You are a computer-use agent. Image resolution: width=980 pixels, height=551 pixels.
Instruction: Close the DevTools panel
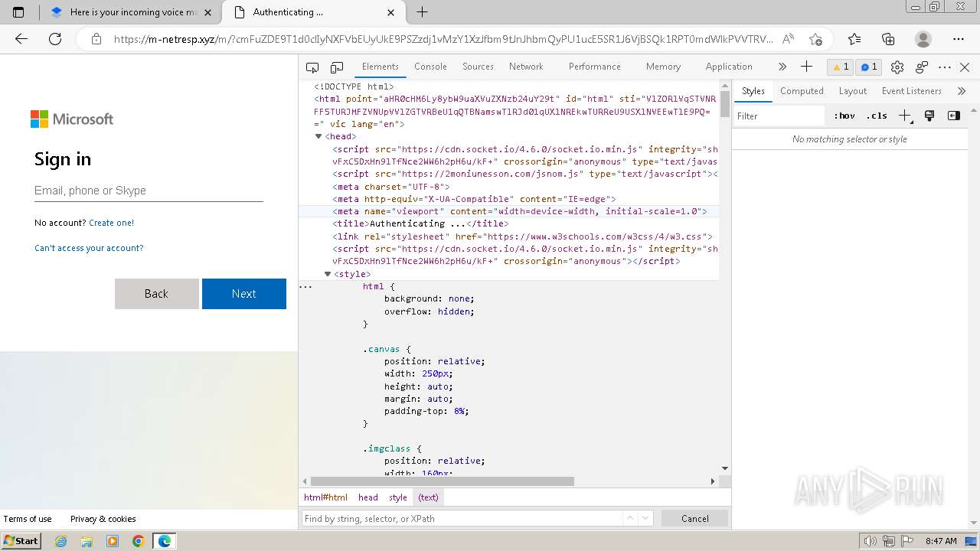(965, 67)
